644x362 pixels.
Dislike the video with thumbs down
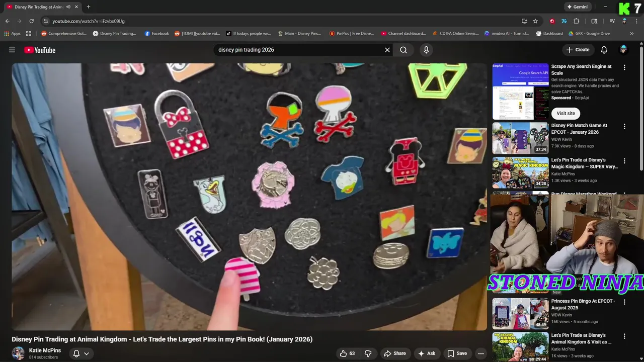coord(368,353)
